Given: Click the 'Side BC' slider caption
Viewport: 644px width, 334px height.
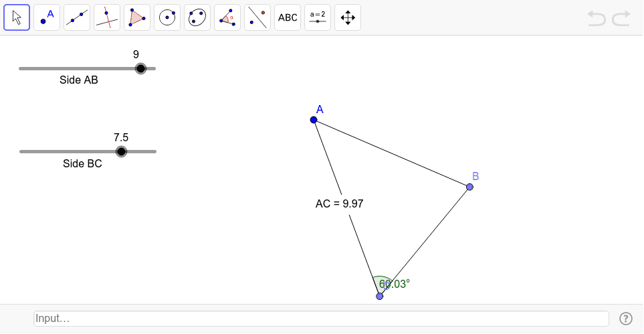Looking at the screenshot, I should click(82, 164).
